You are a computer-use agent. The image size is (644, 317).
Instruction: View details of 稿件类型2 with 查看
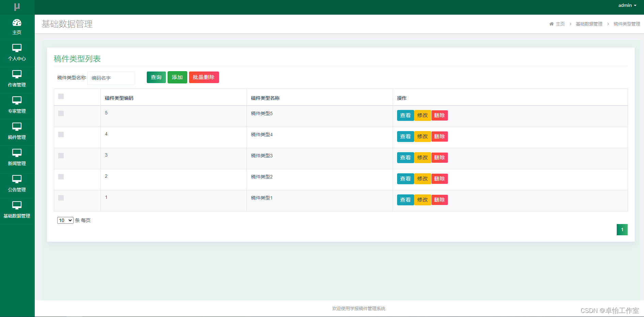tap(406, 179)
